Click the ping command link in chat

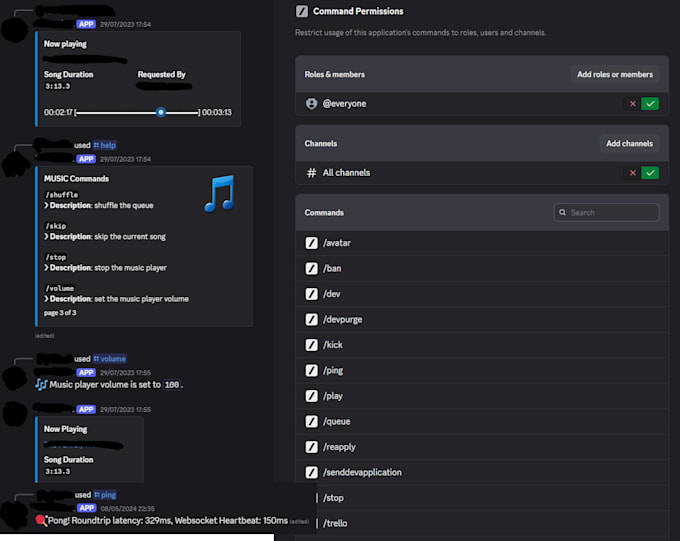coord(105,495)
